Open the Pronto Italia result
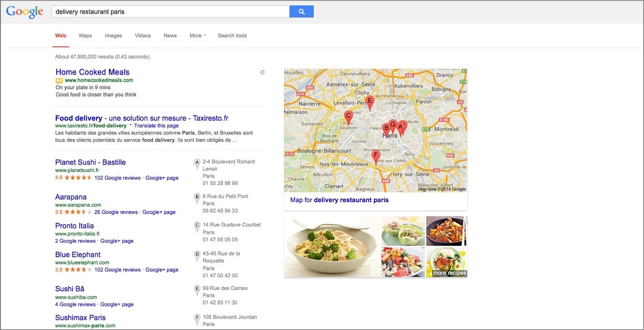 pos(75,225)
